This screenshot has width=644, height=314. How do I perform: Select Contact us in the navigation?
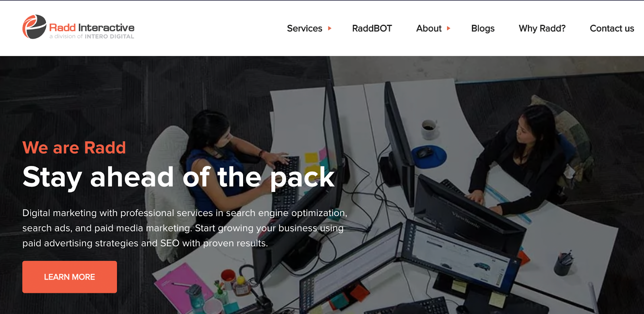612,28
